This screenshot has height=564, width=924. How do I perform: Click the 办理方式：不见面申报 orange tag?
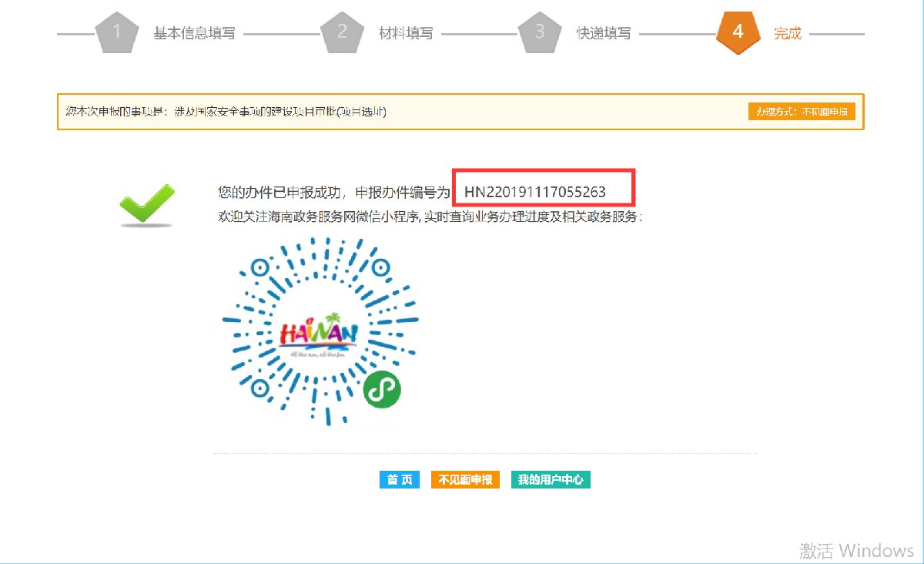802,112
